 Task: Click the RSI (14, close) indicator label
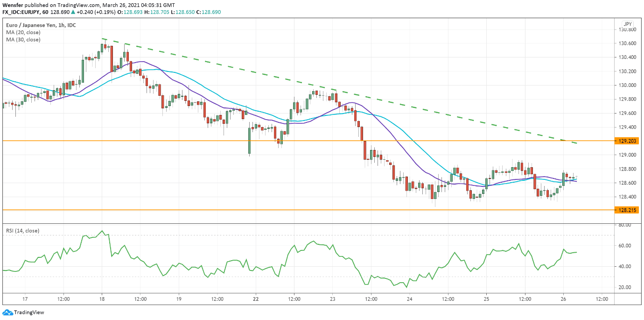pyautogui.click(x=22, y=231)
